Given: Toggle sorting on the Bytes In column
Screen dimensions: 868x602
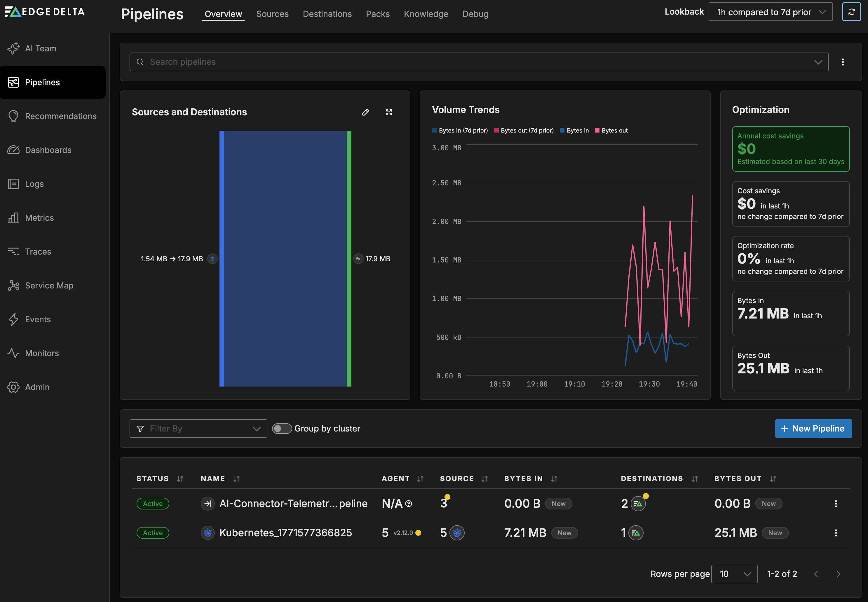Looking at the screenshot, I should pyautogui.click(x=554, y=479).
